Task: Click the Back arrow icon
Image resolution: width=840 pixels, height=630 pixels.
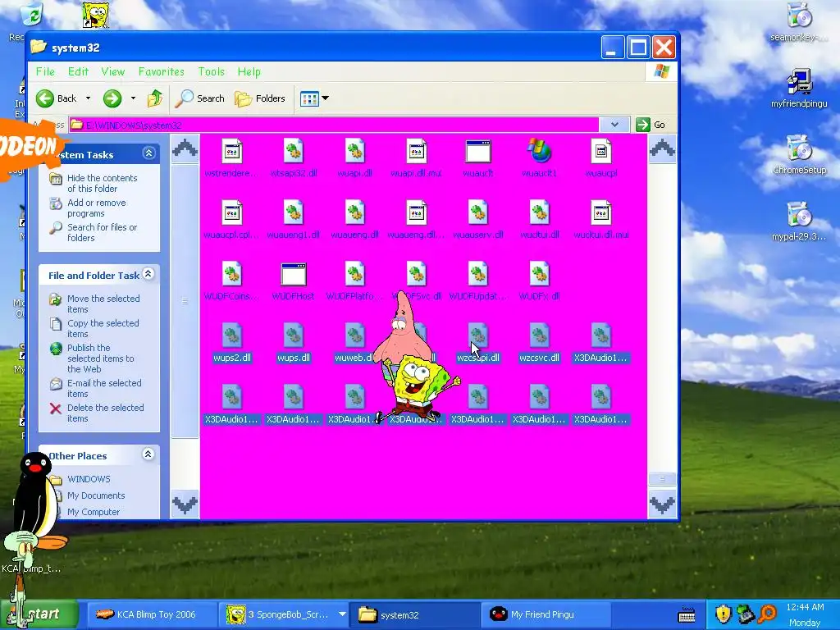Action: tap(45, 98)
